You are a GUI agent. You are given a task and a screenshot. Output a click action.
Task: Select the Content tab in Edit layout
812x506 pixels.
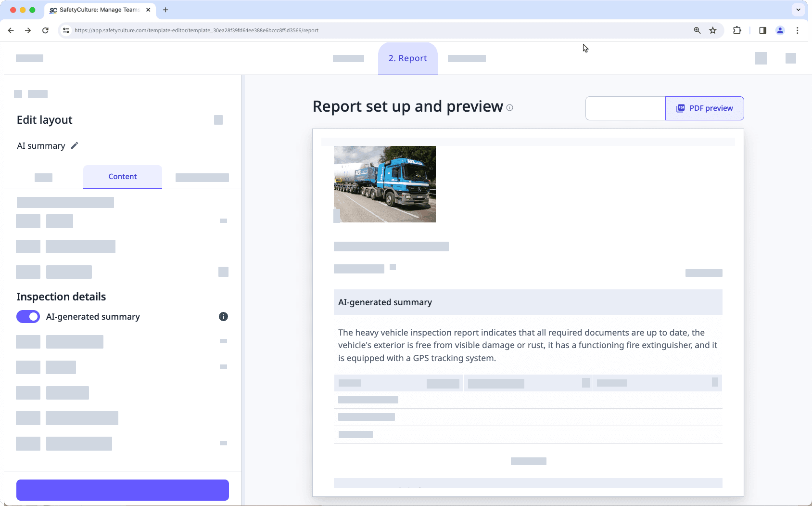pyautogui.click(x=122, y=177)
